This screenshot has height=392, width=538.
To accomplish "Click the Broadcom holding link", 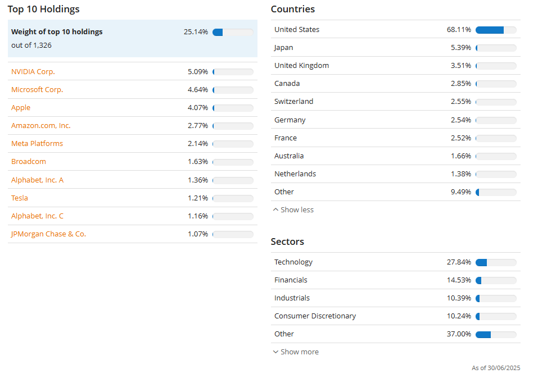I will pos(29,162).
